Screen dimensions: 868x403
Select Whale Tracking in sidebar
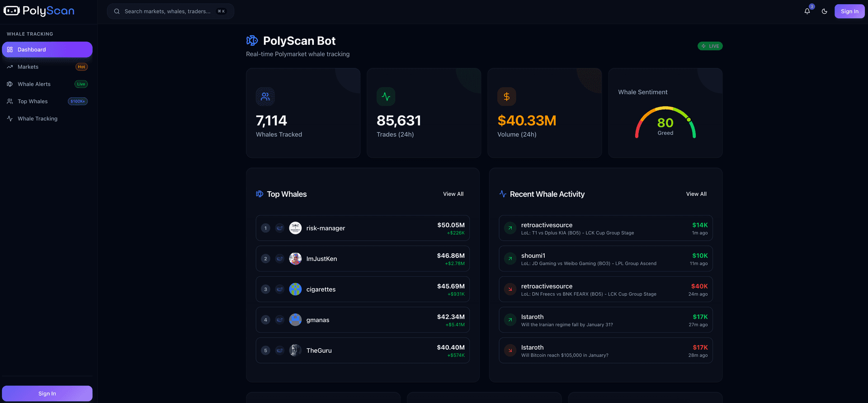tap(38, 119)
